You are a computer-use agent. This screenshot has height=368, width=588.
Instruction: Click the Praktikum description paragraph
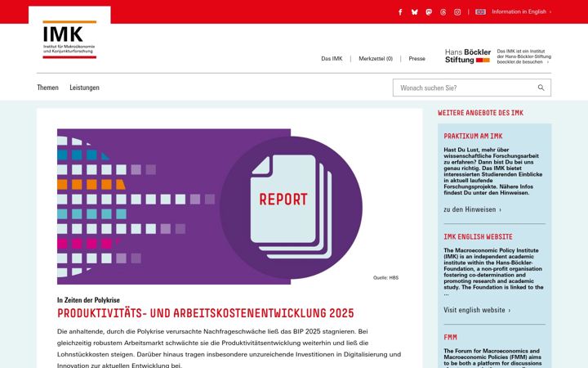click(x=492, y=171)
